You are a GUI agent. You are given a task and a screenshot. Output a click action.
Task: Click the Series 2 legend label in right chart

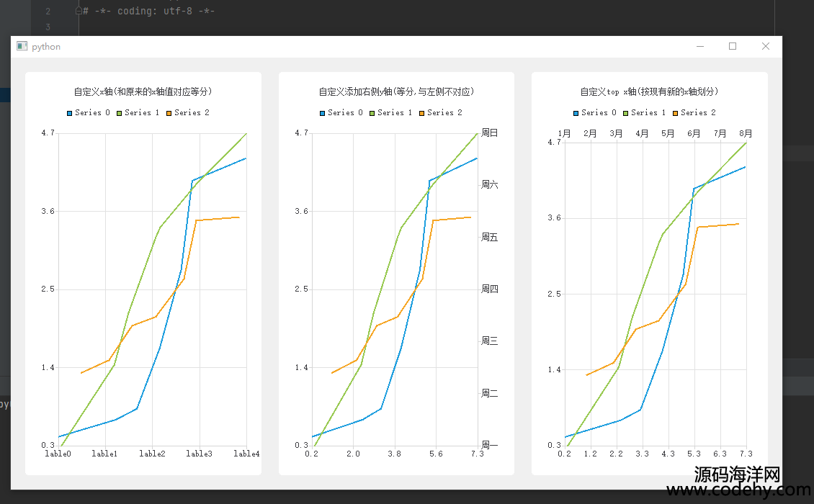698,113
